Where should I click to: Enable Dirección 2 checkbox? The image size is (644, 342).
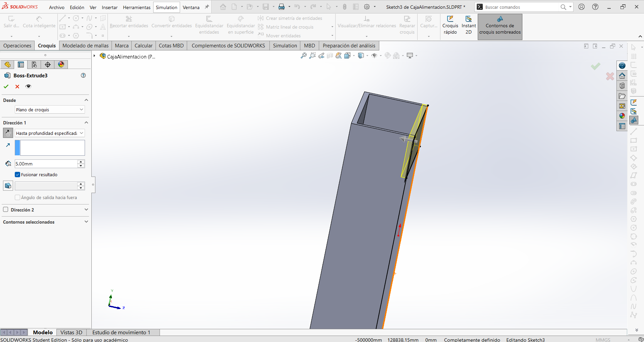click(x=6, y=210)
